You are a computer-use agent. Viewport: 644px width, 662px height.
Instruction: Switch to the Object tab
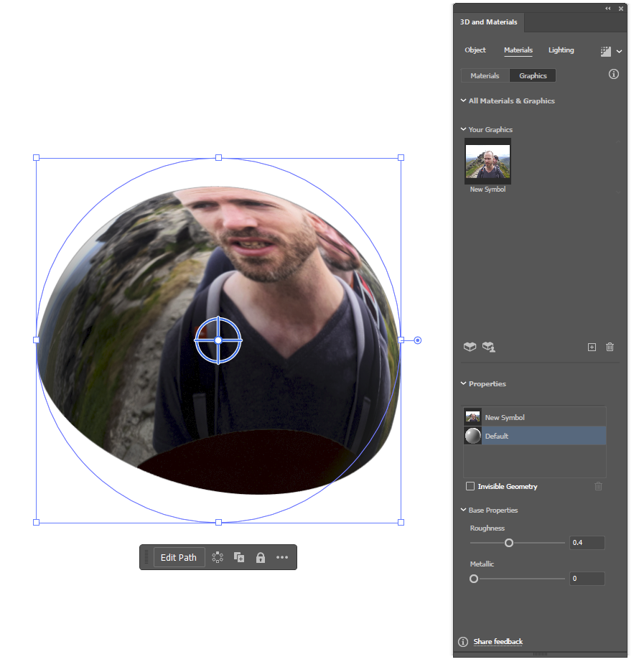point(475,50)
